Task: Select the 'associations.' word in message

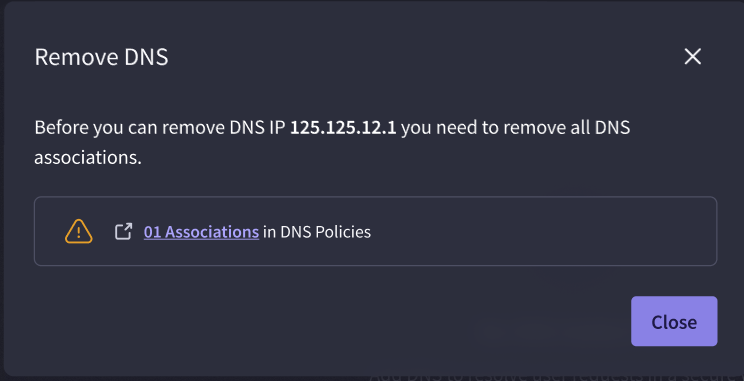Action: click(88, 158)
